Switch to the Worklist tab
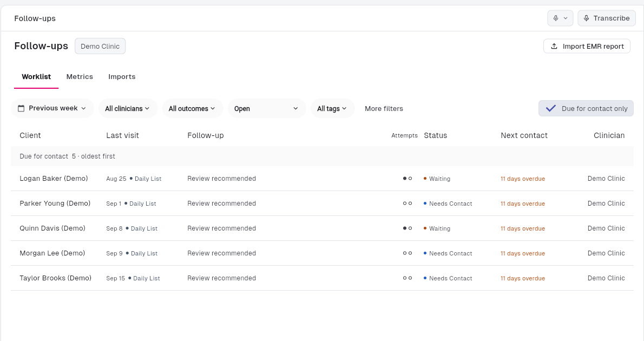This screenshot has width=644, height=341. (36, 77)
